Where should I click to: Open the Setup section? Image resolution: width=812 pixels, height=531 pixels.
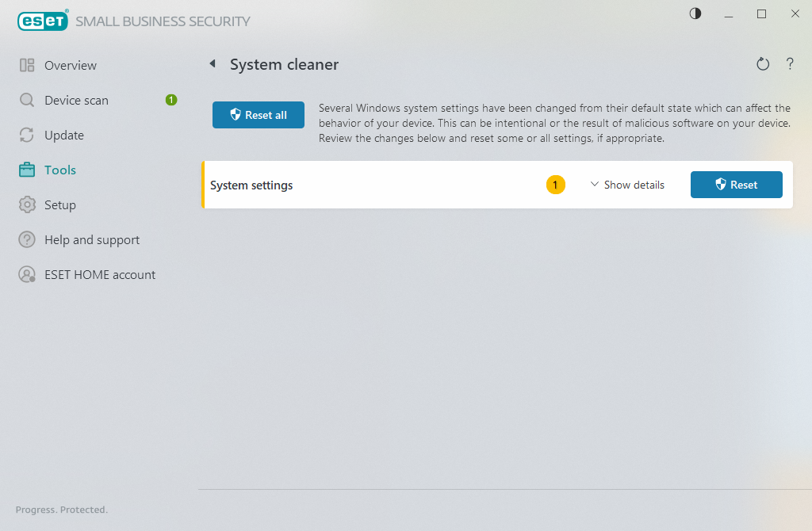coord(60,205)
